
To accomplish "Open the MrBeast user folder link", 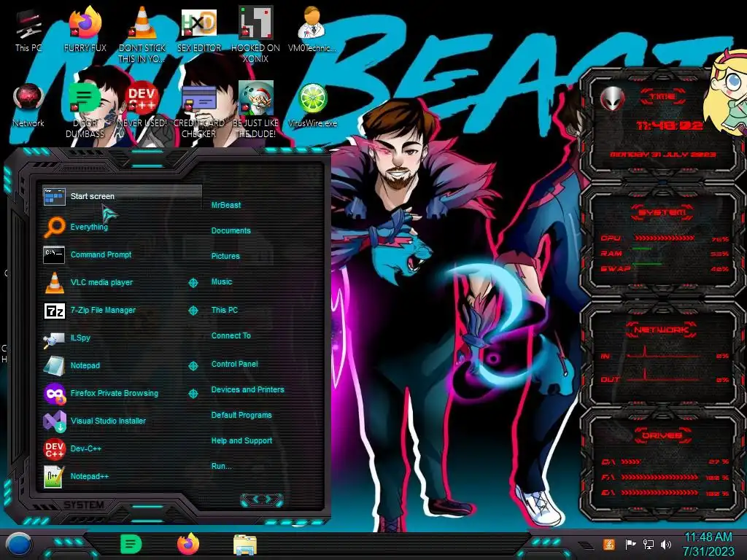I will [x=226, y=205].
